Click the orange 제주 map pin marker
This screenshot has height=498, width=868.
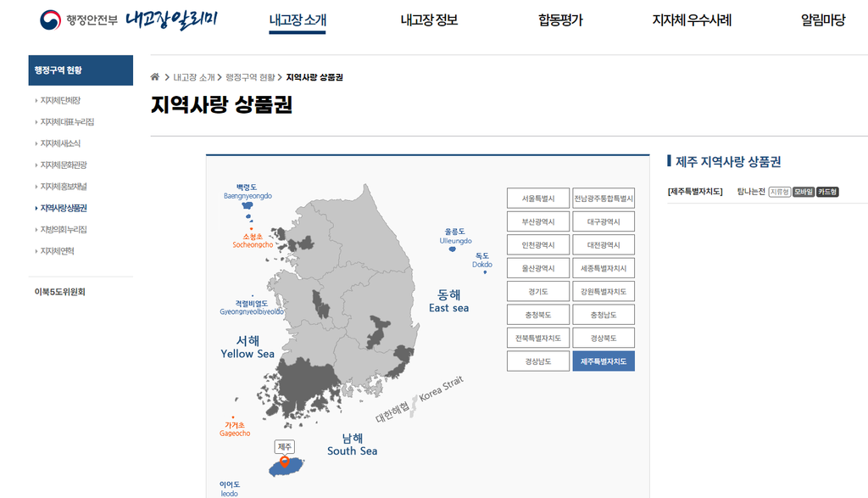click(285, 462)
